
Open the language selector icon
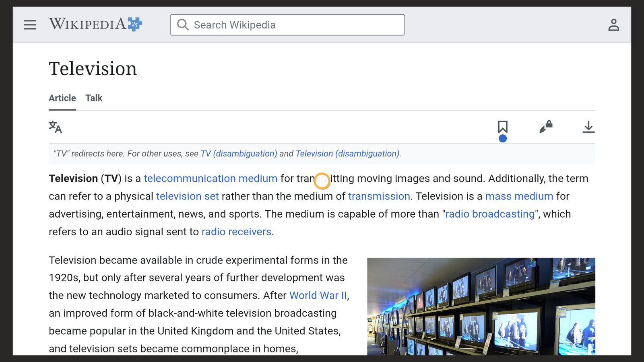click(x=55, y=127)
